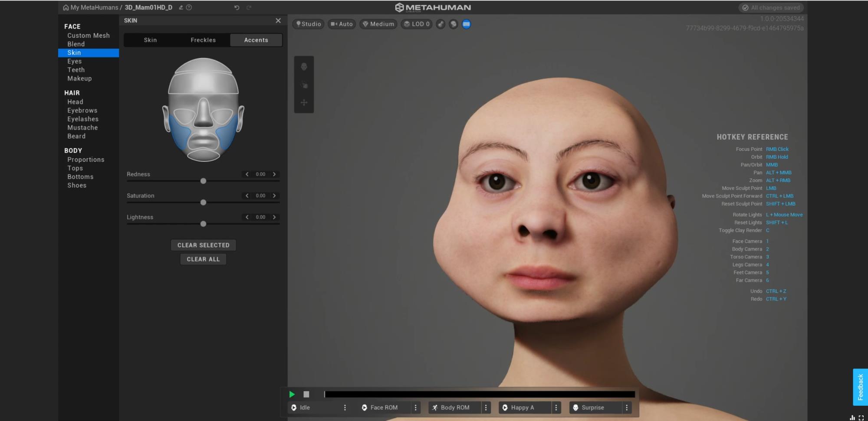The image size is (868, 421).
Task: Decrease Saturation with left arrow
Action: (x=247, y=196)
